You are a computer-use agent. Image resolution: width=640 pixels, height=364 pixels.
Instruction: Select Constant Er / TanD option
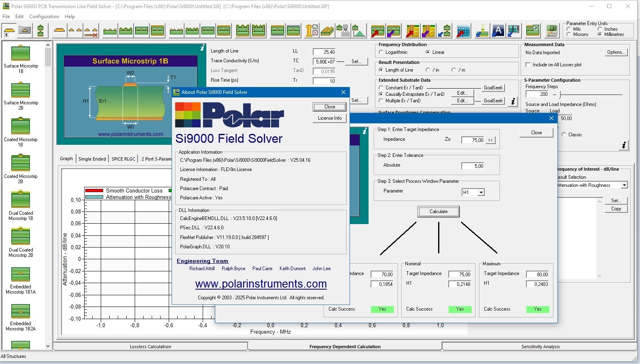coord(401,88)
